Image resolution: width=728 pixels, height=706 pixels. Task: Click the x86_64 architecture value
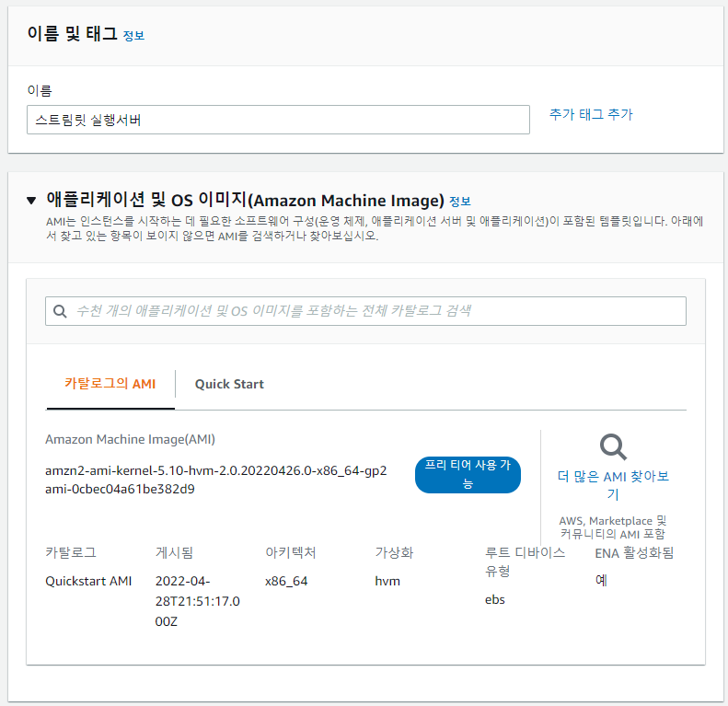286,581
